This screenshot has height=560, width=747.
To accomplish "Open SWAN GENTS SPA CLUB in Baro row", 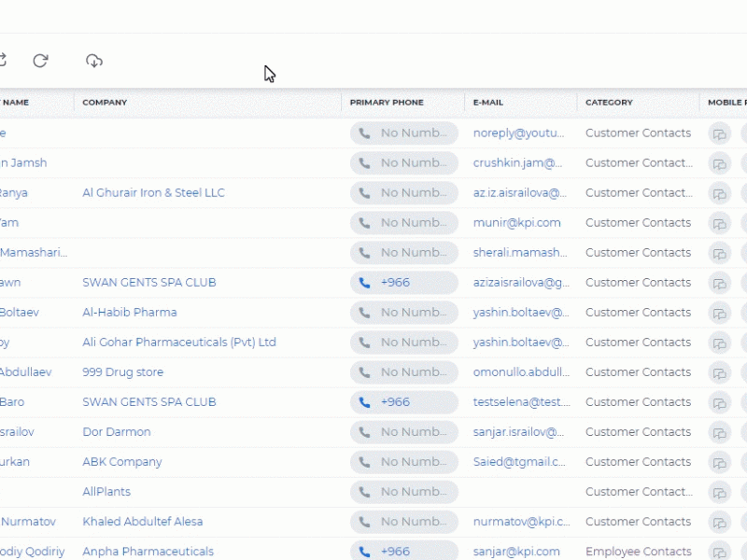I will coord(149,402).
